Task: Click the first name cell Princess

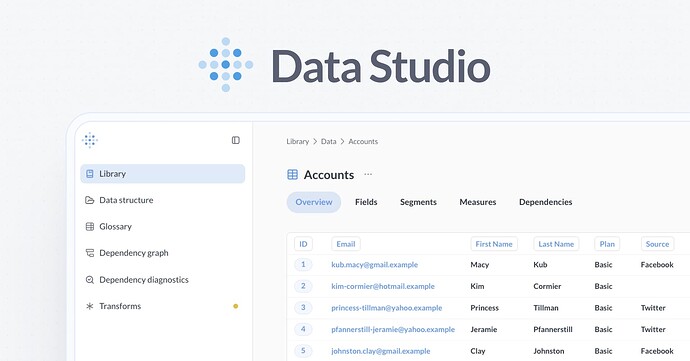Action: click(x=484, y=308)
